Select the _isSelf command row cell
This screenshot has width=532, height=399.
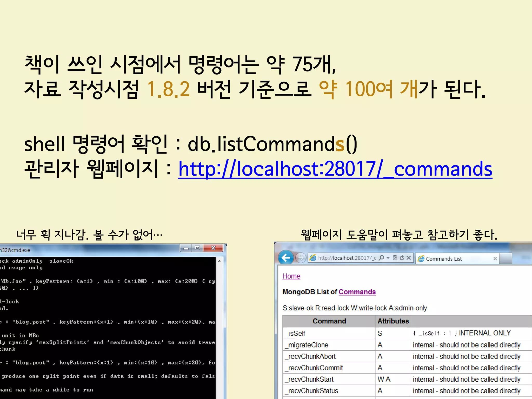point(329,333)
